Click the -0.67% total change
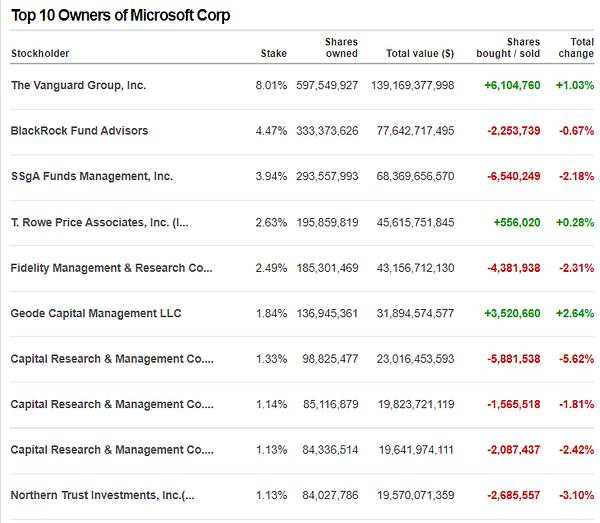This screenshot has height=523, width=600. pyautogui.click(x=576, y=131)
